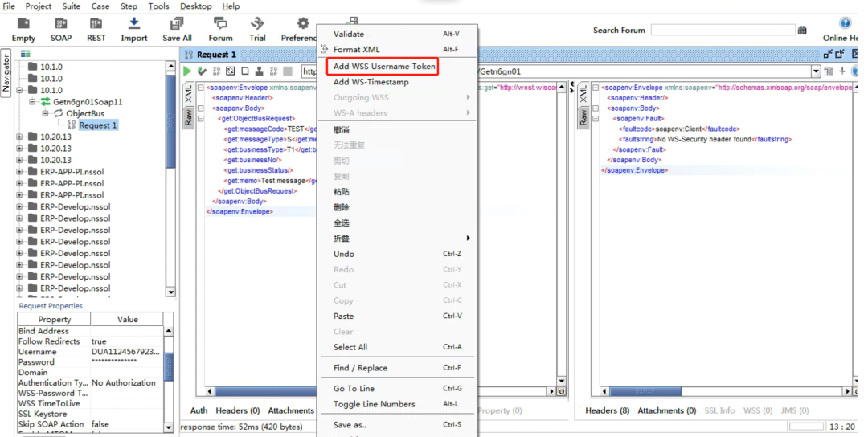Open the endpoint URL dropdown arrow
Viewport: 868px width, 437px height.
[x=816, y=71]
